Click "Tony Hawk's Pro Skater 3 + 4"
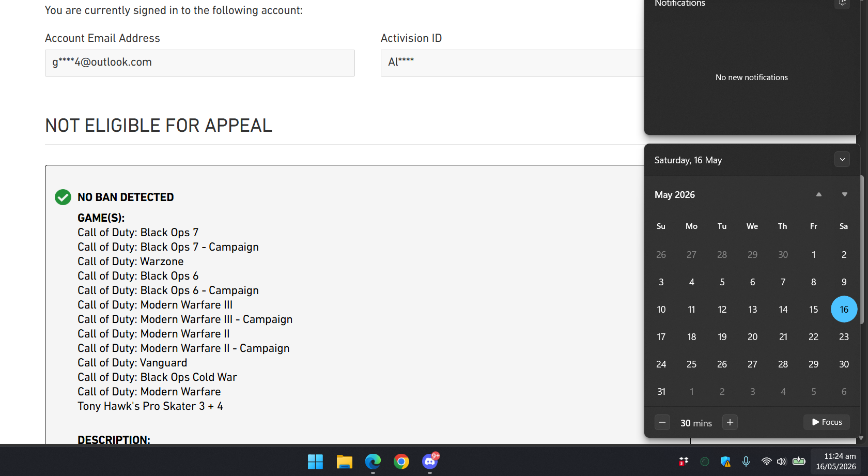The height and width of the screenshot is (476, 868). pos(150,406)
